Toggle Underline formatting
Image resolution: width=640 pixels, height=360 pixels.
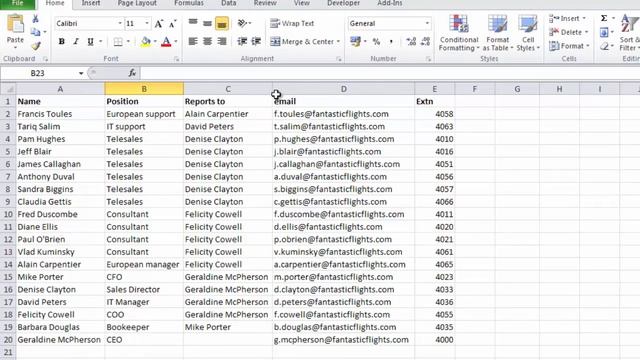click(x=90, y=41)
